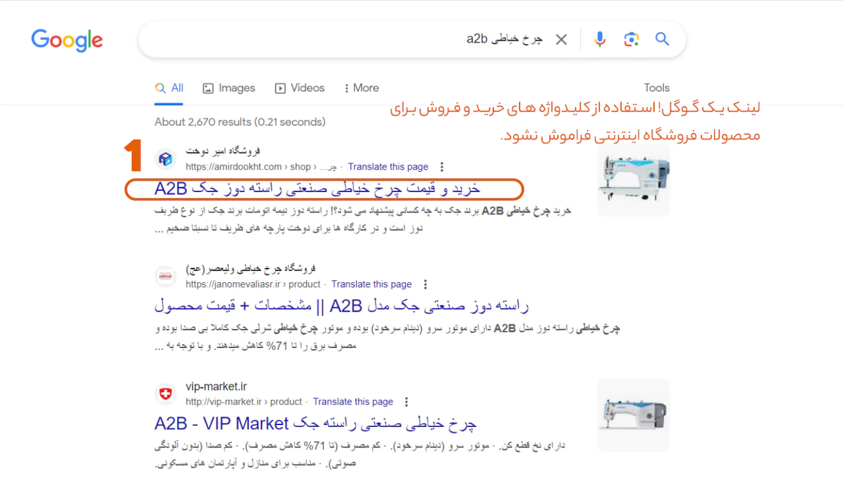Viewport: 843px width, 504px height.
Task: Open the Tools options
Action: tap(657, 88)
